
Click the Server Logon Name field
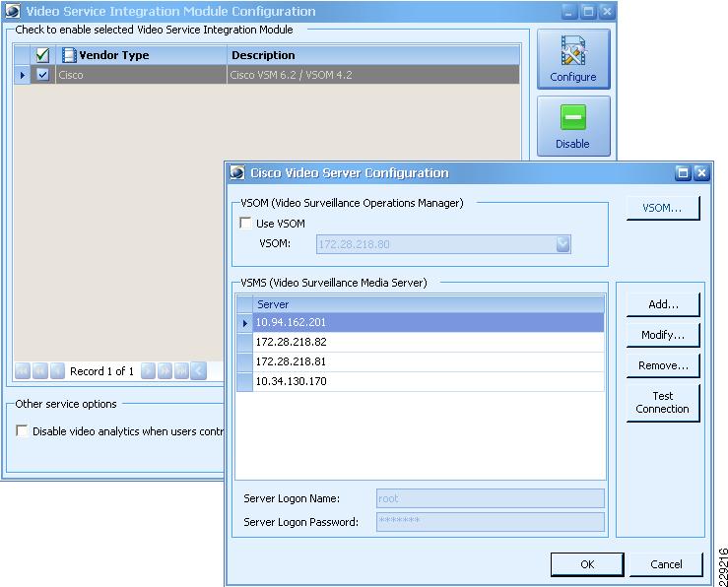(491, 498)
